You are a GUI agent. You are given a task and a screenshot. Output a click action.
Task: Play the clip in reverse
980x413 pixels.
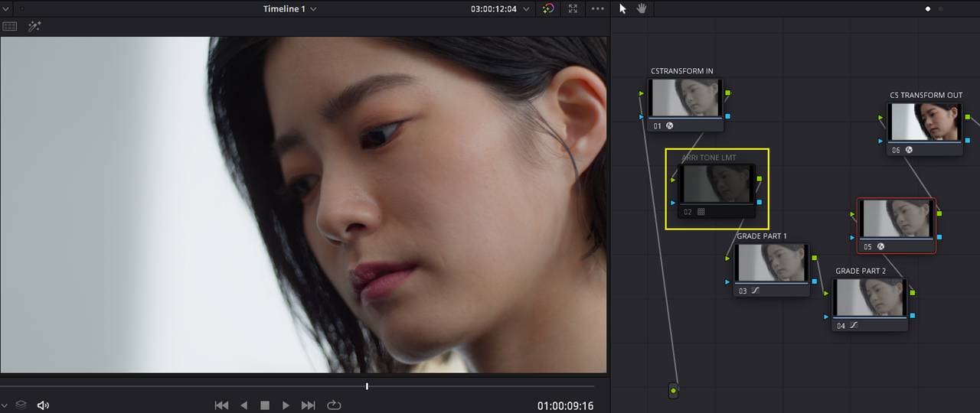point(243,405)
